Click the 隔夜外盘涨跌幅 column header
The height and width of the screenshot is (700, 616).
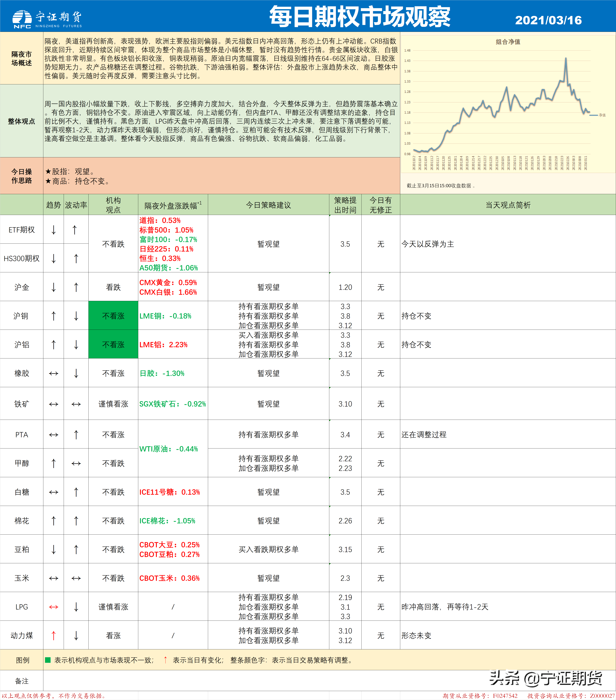[173, 205]
